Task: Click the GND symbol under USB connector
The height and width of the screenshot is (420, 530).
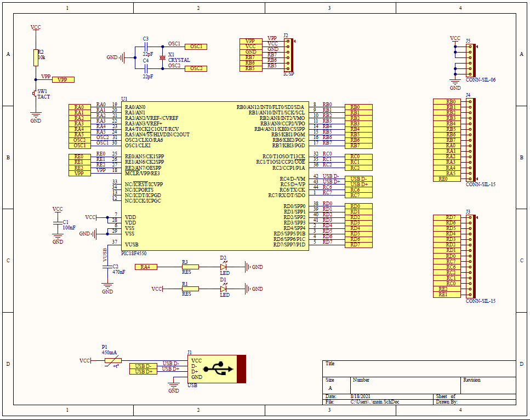Action: 173,387
